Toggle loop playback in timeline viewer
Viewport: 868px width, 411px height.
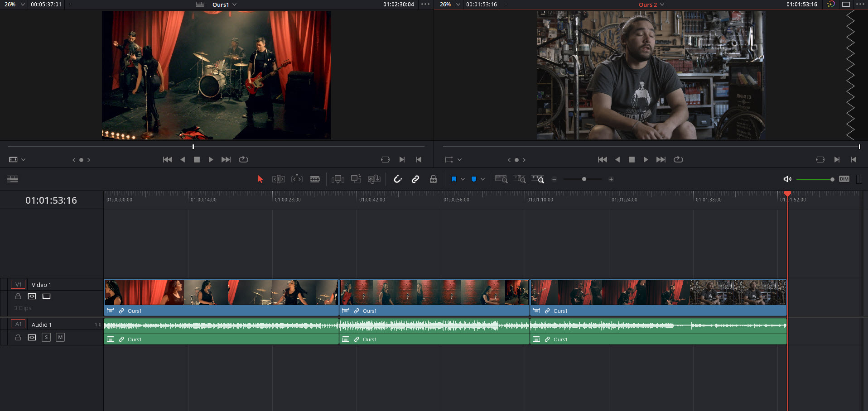tap(678, 159)
